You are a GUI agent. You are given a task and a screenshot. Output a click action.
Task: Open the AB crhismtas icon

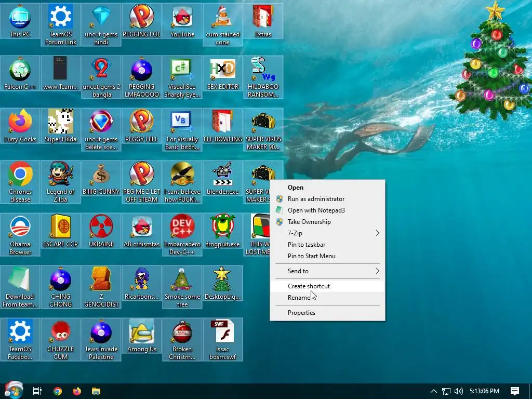[141, 231]
